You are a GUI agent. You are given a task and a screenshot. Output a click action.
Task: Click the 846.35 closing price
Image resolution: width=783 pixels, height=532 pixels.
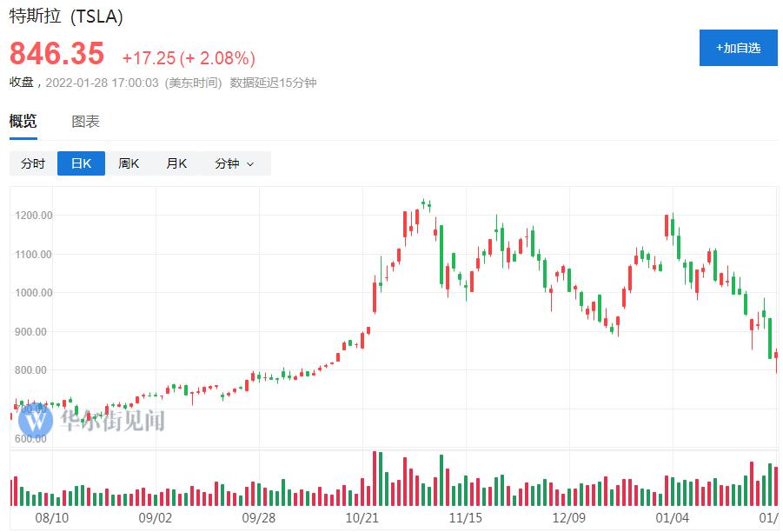[56, 54]
